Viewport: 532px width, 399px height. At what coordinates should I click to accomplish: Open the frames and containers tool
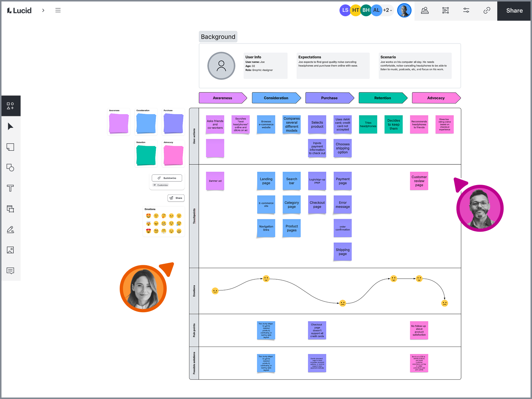click(11, 209)
